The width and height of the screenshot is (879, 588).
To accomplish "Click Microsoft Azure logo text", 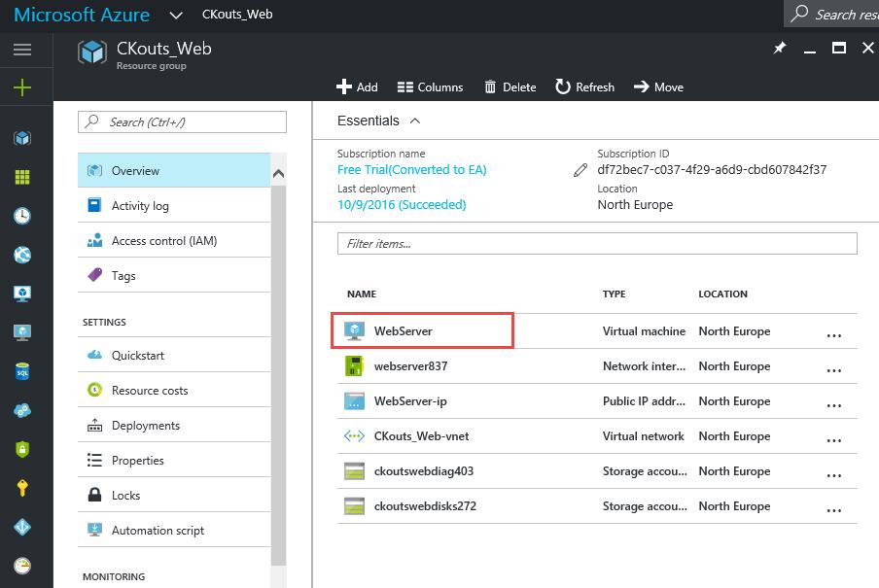I will 82,15.
